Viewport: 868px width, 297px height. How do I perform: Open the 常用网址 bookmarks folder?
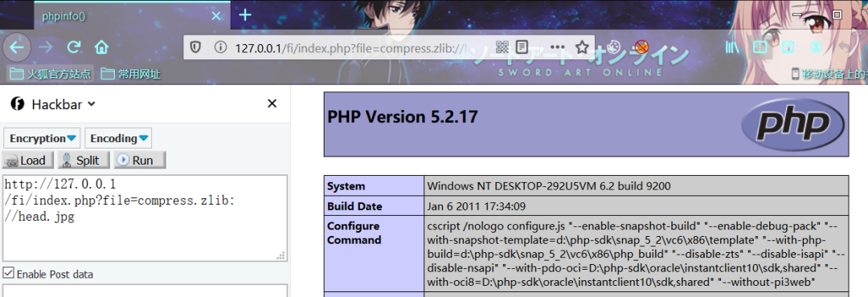pyautogui.click(x=131, y=74)
